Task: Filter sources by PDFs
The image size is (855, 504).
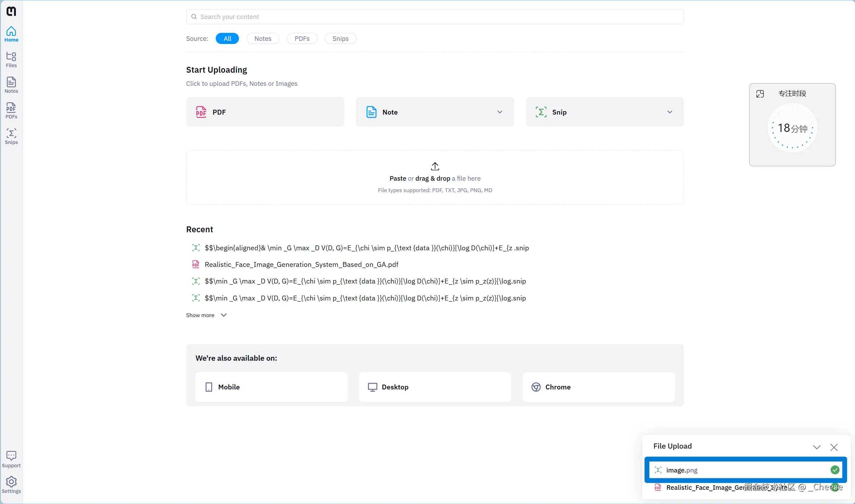Action: click(x=302, y=38)
